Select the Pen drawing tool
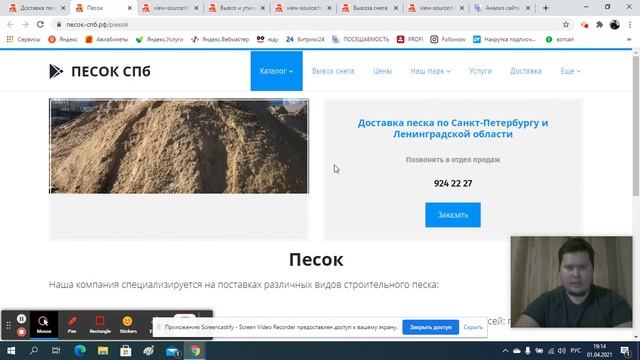The image size is (640, 360). point(72,324)
